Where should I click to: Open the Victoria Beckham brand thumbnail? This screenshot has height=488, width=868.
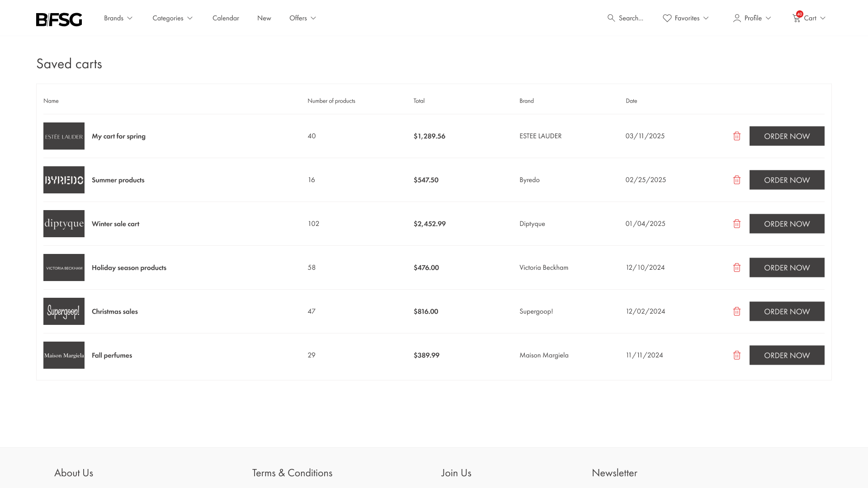64,267
